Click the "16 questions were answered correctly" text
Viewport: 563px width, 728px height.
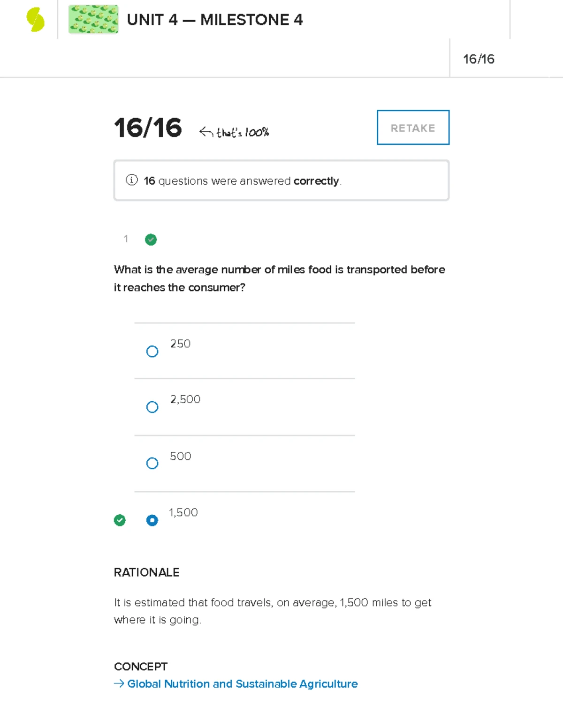pos(242,181)
